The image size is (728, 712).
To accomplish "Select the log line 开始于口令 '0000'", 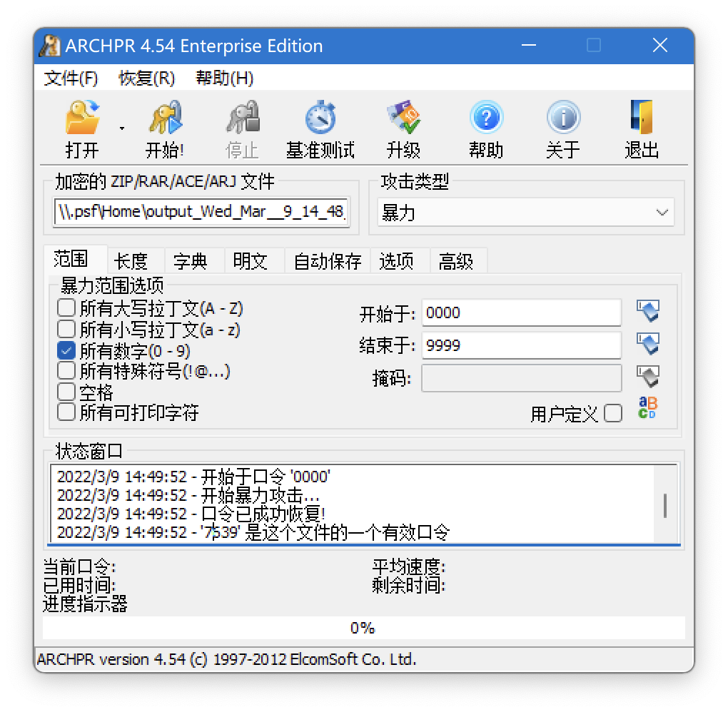I will [x=193, y=477].
